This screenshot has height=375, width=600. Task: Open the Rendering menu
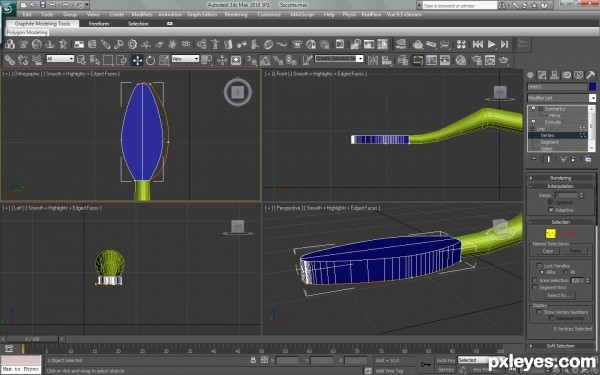coord(236,15)
